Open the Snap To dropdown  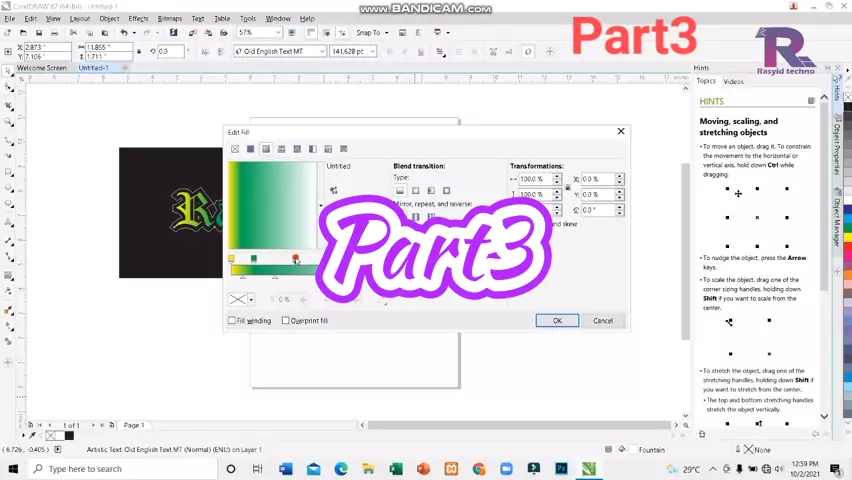[x=371, y=33]
